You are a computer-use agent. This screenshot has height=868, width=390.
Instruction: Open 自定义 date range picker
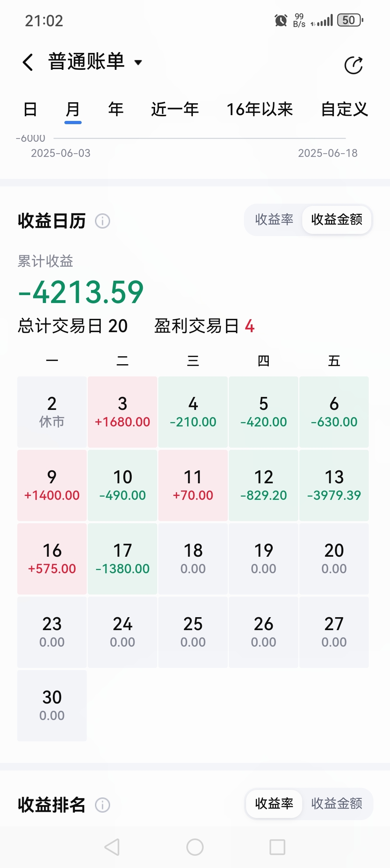(x=344, y=109)
